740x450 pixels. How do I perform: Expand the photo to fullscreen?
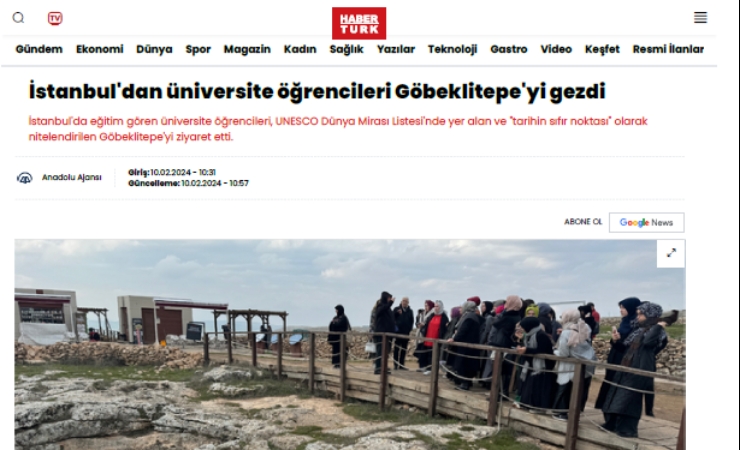pyautogui.click(x=671, y=253)
